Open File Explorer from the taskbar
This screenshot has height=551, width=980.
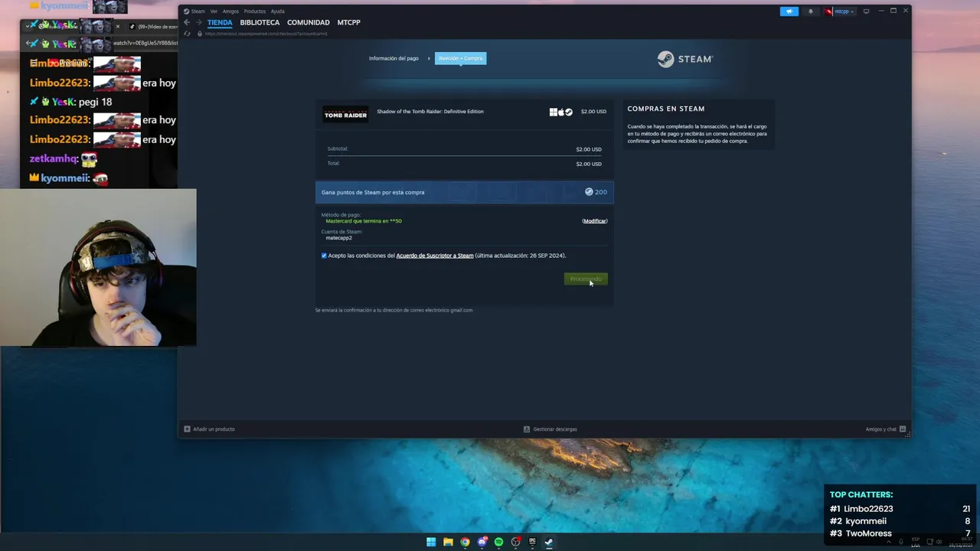[448, 542]
